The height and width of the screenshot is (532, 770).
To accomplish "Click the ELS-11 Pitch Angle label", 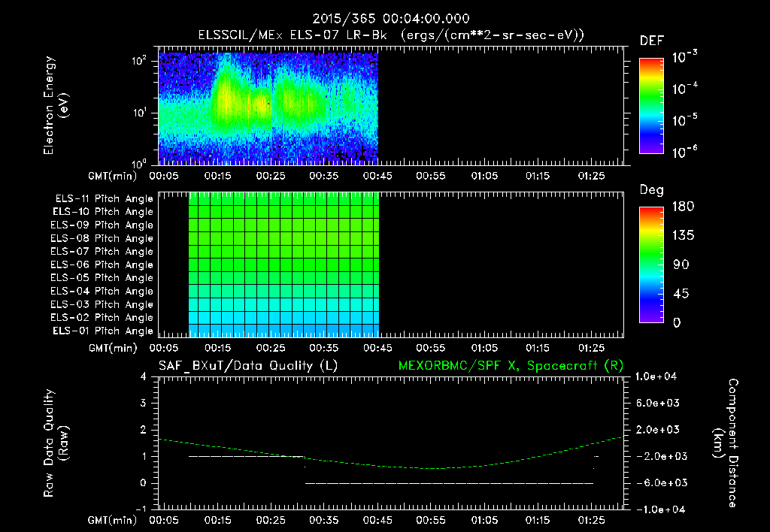I will click(104, 199).
